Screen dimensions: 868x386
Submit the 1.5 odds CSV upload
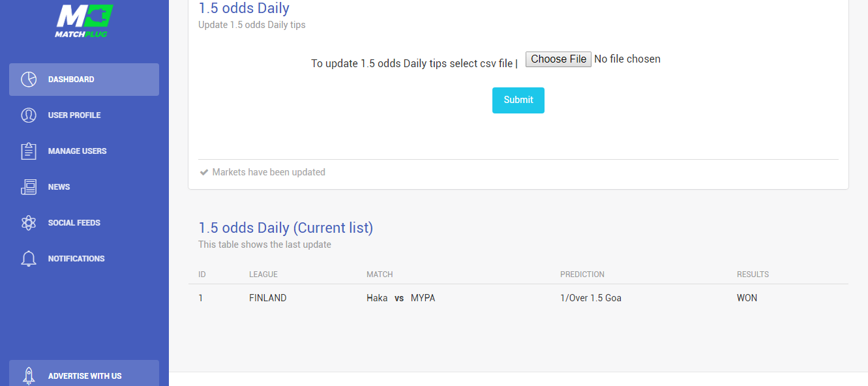click(x=518, y=100)
